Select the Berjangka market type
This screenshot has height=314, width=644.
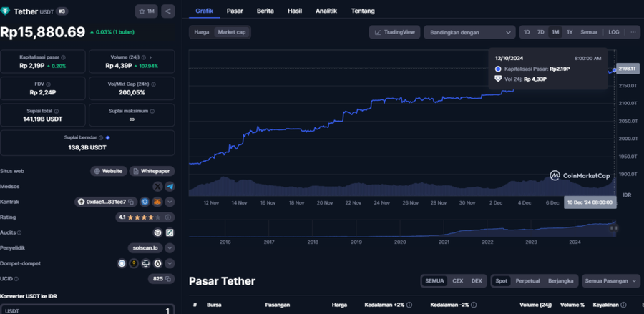tap(560, 281)
